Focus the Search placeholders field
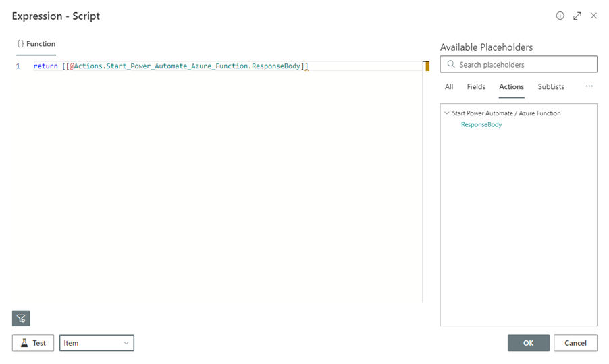The width and height of the screenshot is (609, 364). tap(519, 64)
